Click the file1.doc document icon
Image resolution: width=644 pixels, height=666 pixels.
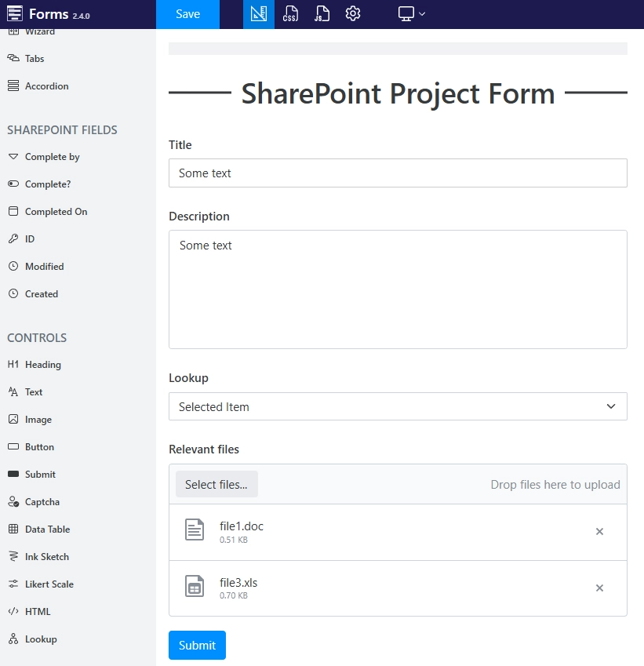(x=195, y=530)
